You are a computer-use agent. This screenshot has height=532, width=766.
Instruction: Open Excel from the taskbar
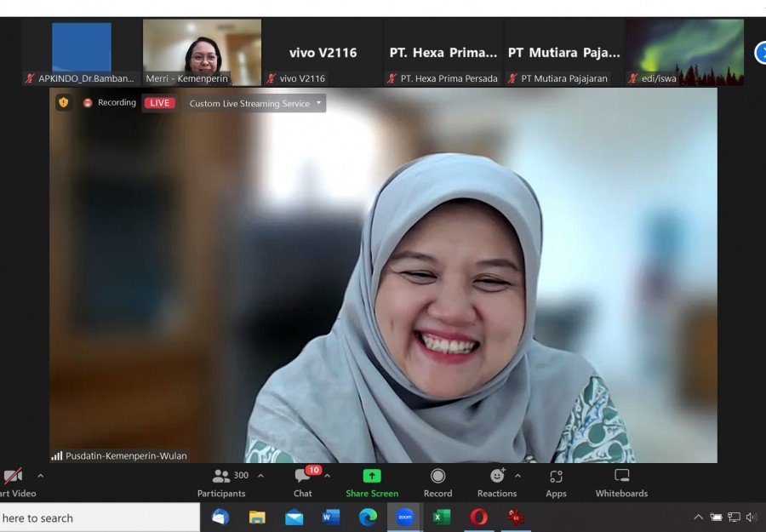point(442,517)
